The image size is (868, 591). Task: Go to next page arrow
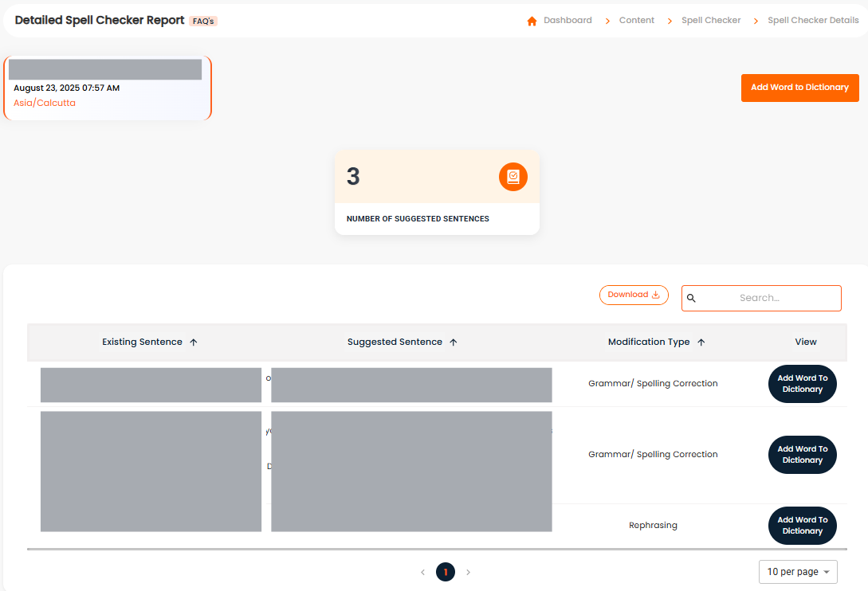point(468,572)
